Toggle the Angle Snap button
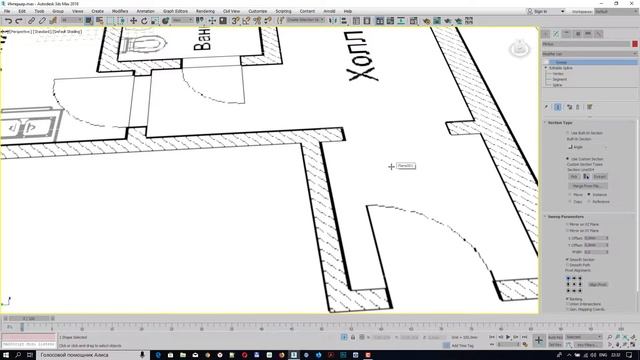640x360 pixels. [246, 21]
